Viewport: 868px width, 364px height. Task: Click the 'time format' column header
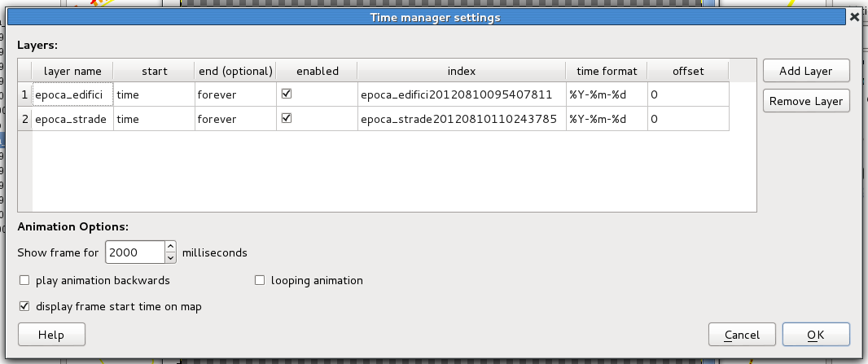(x=607, y=71)
